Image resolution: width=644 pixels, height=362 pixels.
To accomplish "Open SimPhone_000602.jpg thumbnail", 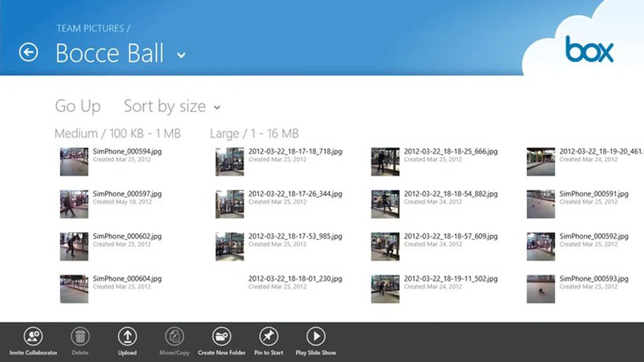I will pos(74,247).
